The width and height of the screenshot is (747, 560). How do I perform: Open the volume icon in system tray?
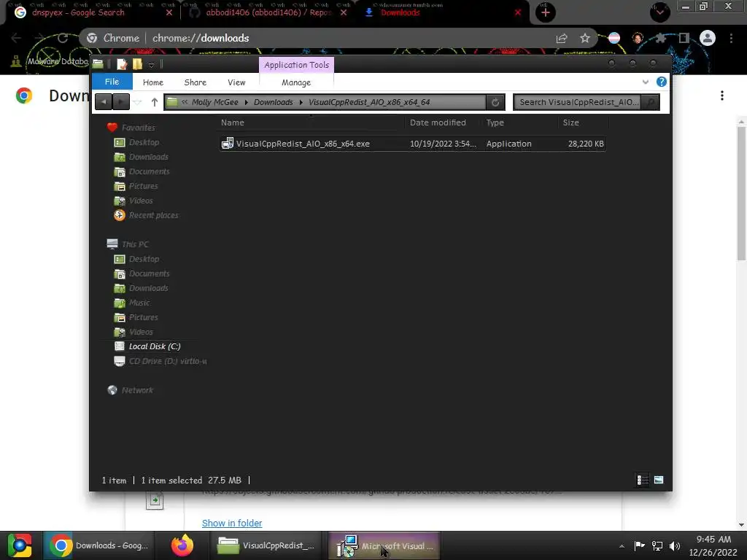pos(675,545)
